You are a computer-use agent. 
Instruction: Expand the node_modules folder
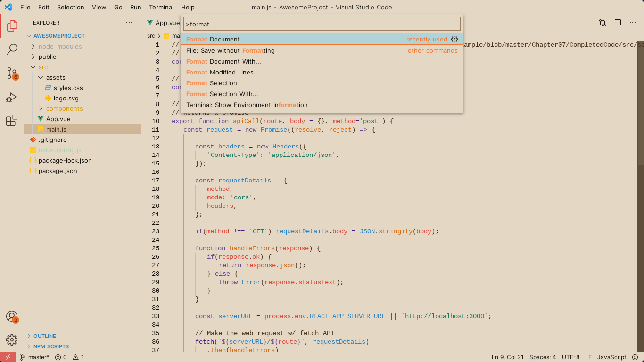60,46
